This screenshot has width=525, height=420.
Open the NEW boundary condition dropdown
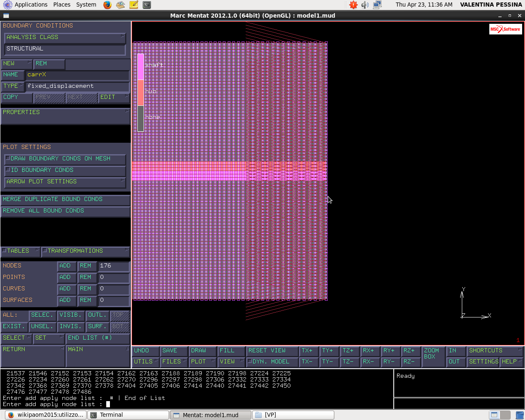pyautogui.click(x=16, y=64)
